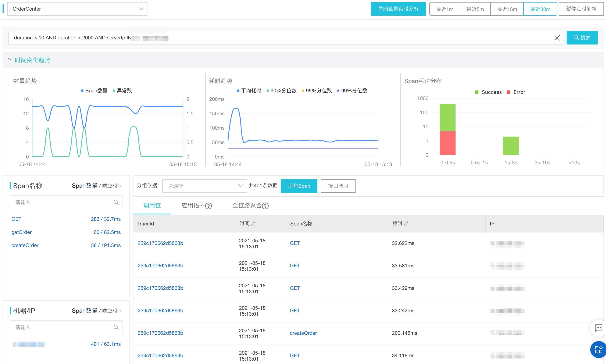Click the IP column header
This screenshot has width=606, height=364.
point(492,224)
